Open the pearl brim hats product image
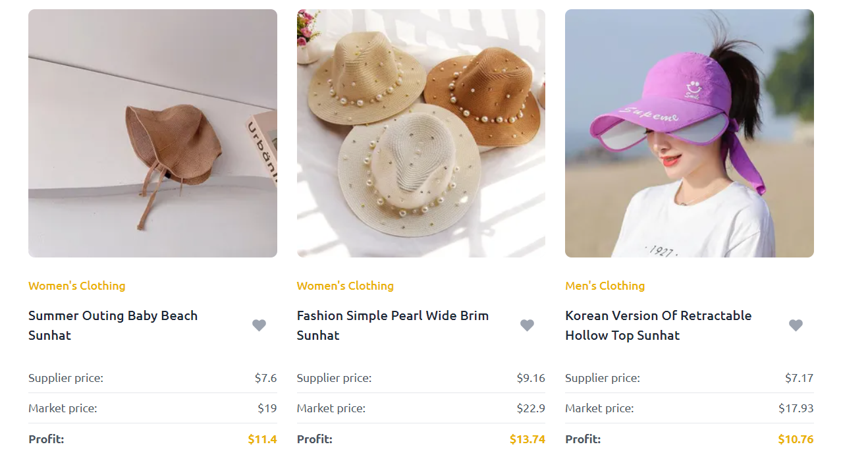Image resolution: width=868 pixels, height=459 pixels. pos(421,133)
